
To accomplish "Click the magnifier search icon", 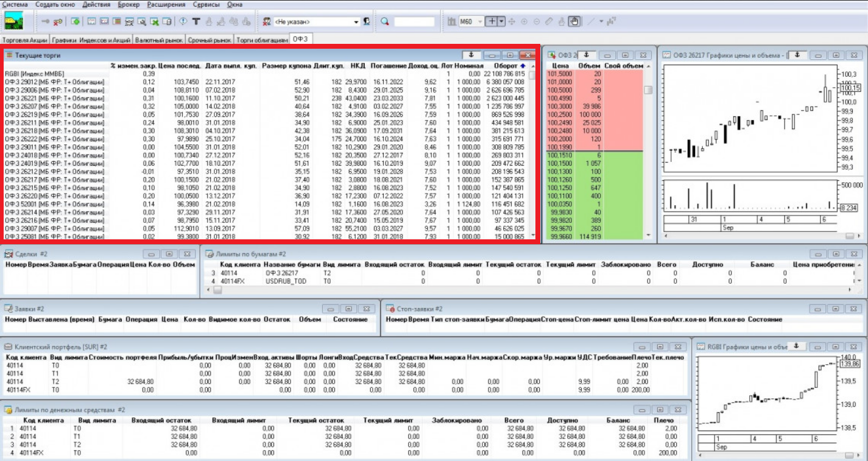I will (385, 22).
